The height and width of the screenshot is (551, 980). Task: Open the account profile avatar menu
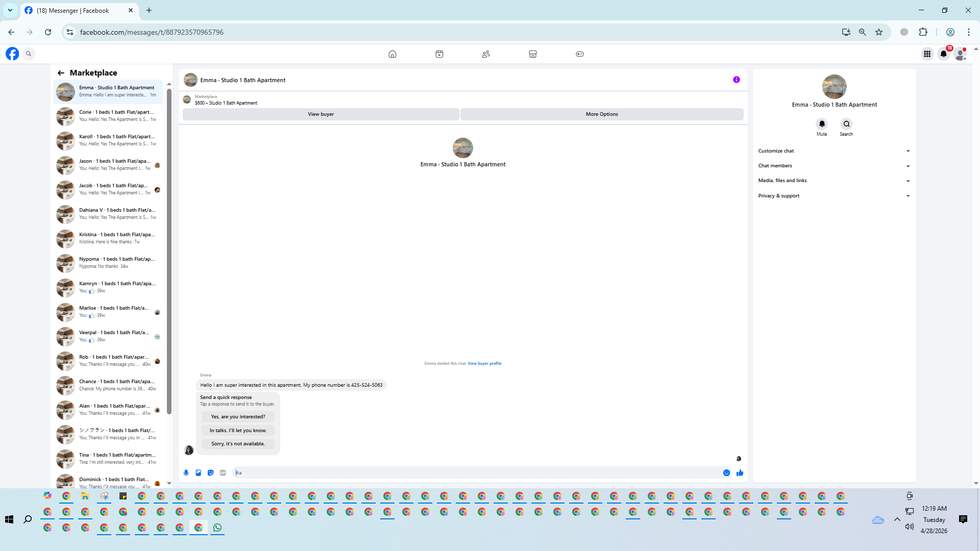pyautogui.click(x=960, y=54)
